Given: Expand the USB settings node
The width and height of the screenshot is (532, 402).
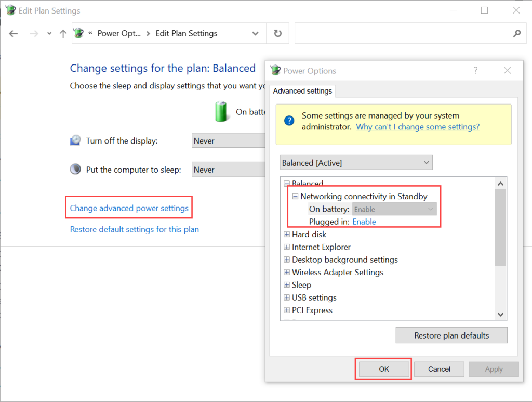Looking at the screenshot, I should pyautogui.click(x=286, y=298).
